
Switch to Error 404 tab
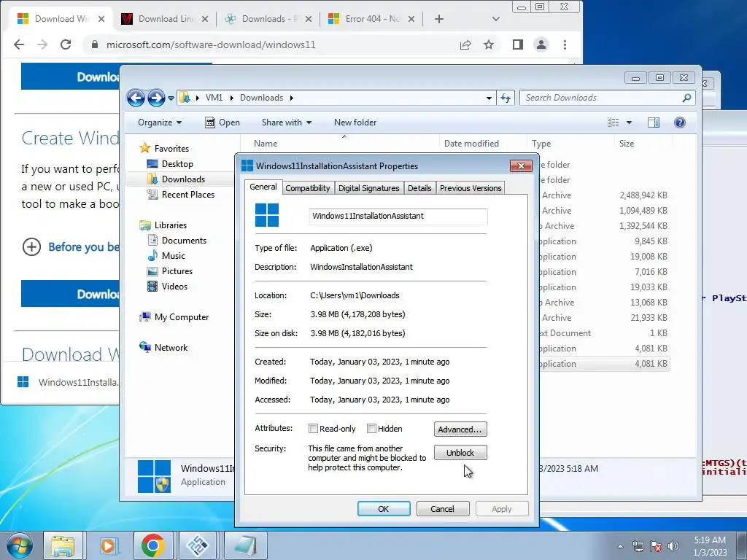(x=373, y=19)
